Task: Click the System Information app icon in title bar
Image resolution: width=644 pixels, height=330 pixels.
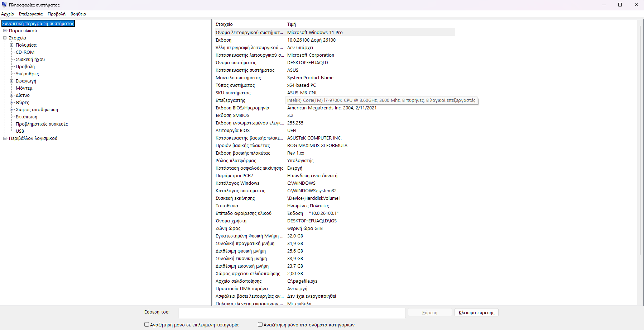Action: (4, 5)
